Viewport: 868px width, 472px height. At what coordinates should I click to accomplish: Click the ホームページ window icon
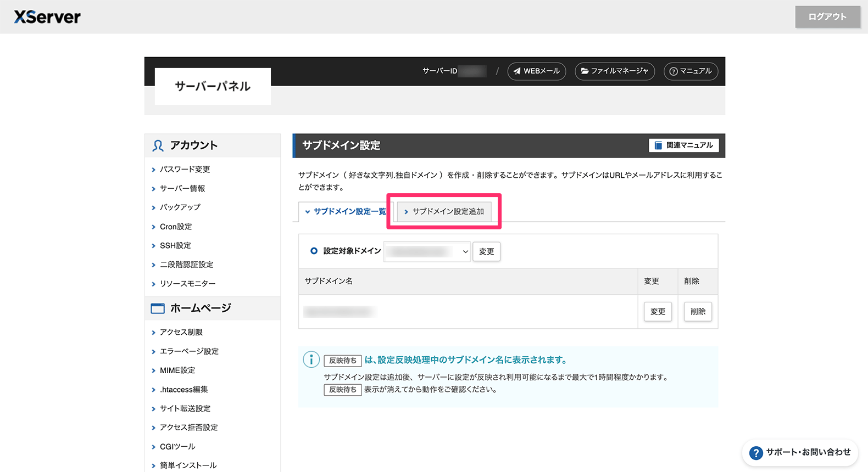click(x=158, y=308)
